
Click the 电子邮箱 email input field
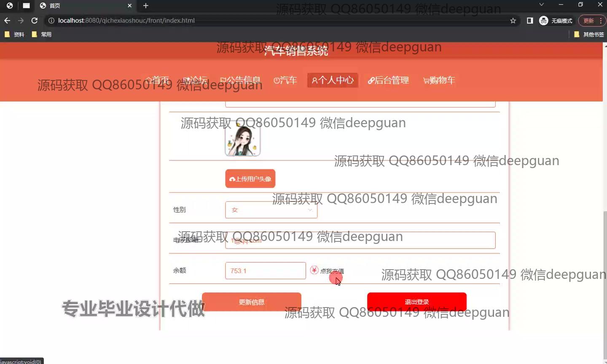click(x=360, y=240)
